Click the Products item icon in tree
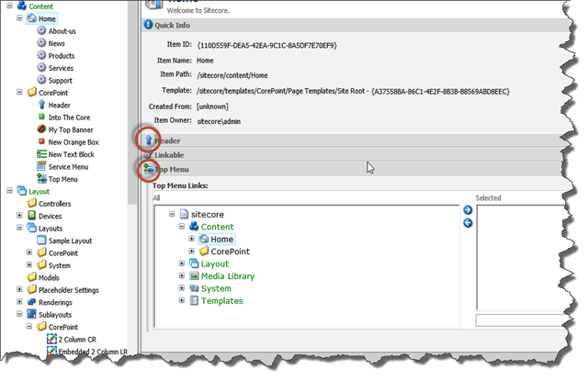This screenshot has height=381, width=588. (x=41, y=55)
